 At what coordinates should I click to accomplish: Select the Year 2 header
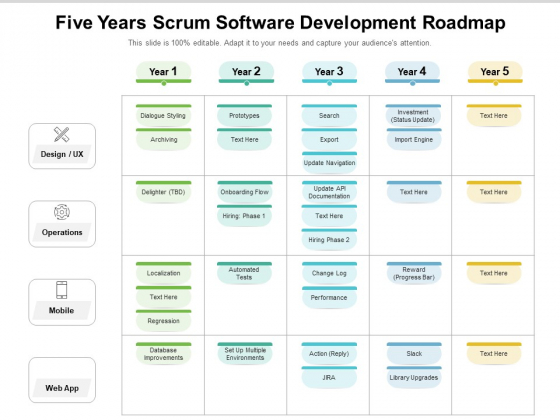pyautogui.click(x=246, y=72)
